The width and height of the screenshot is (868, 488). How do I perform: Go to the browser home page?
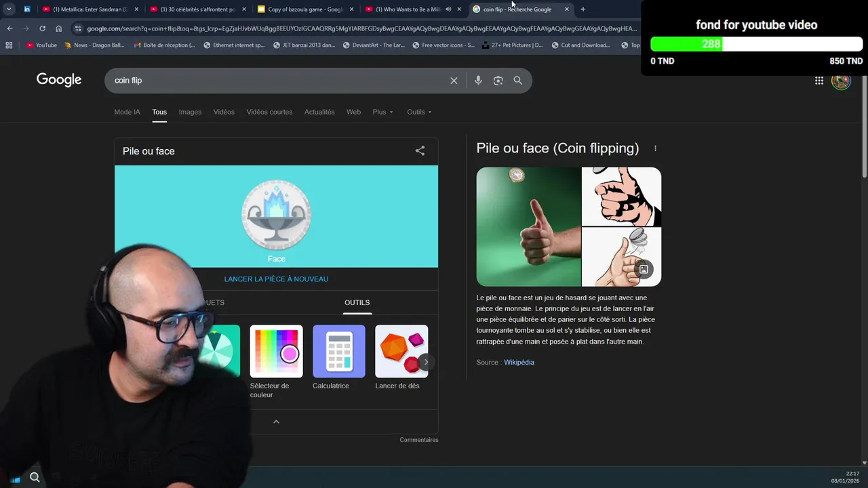[58, 28]
